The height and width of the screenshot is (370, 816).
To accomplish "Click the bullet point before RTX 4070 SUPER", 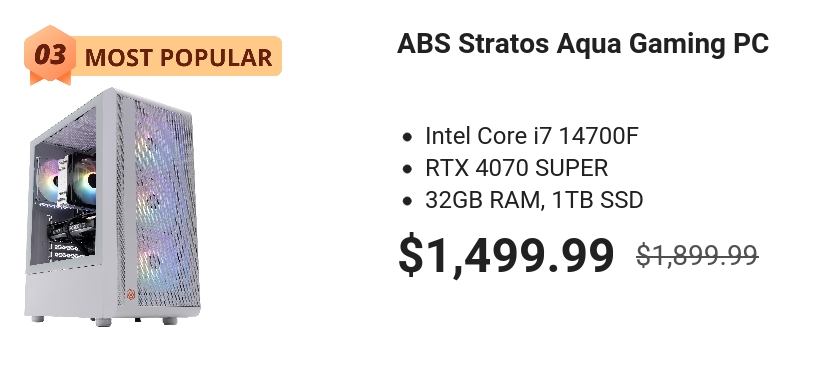I will click(x=407, y=169).
